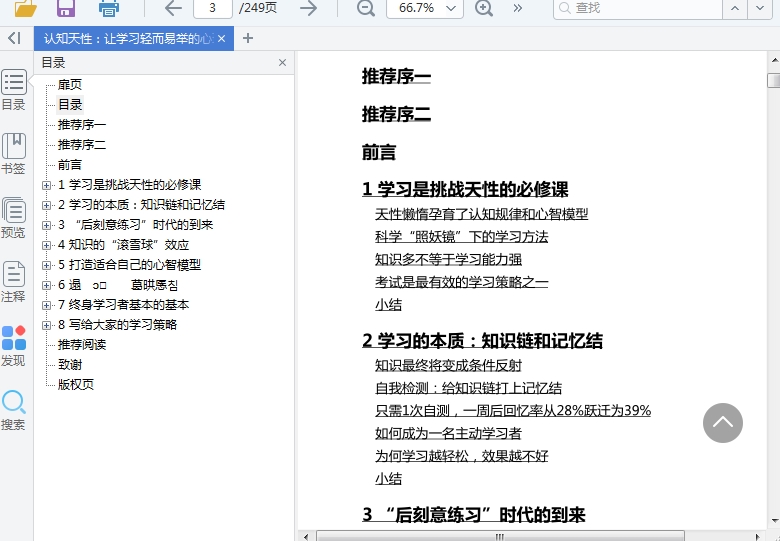Click the page number input field
Screen dimensions: 780x541
(x=213, y=8)
